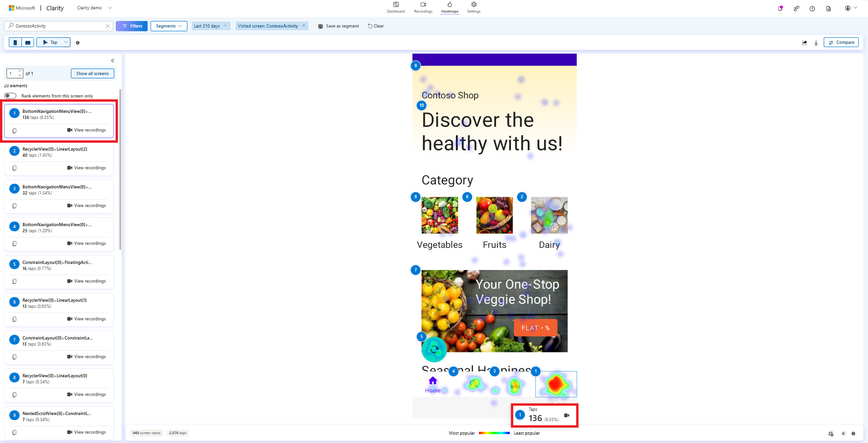Open notifications bell icon
This screenshot has height=443, width=868.
point(780,8)
